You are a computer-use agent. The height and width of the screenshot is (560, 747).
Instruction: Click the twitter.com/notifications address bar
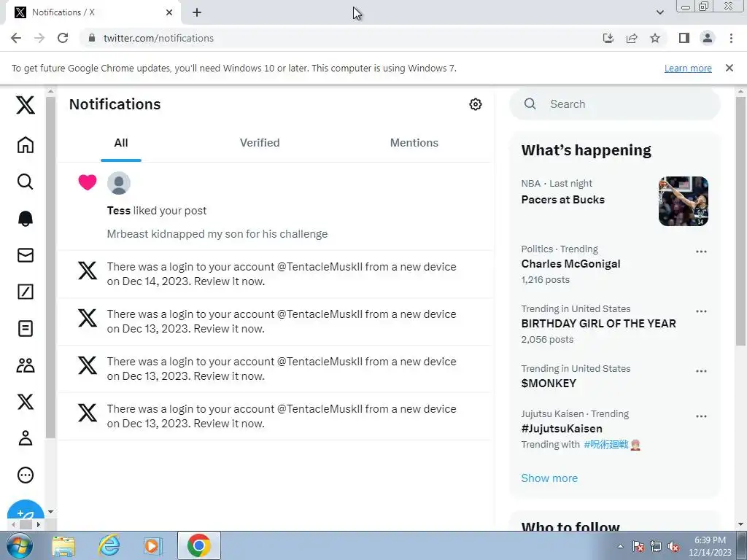point(158,38)
